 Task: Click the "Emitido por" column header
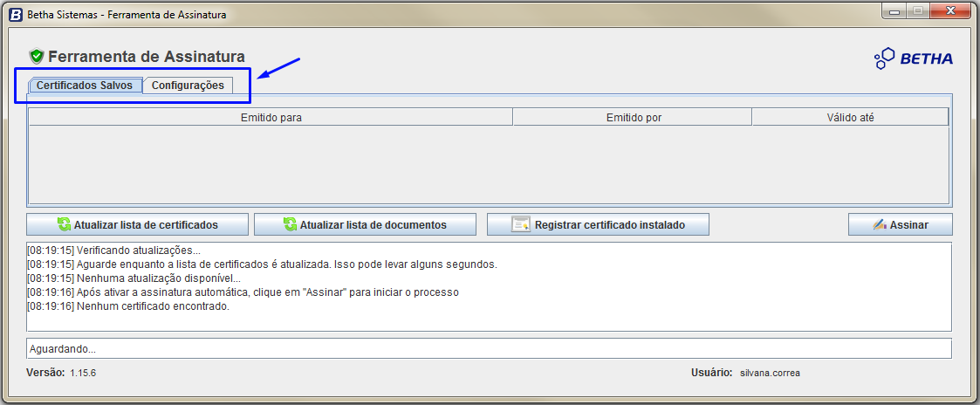(x=633, y=117)
